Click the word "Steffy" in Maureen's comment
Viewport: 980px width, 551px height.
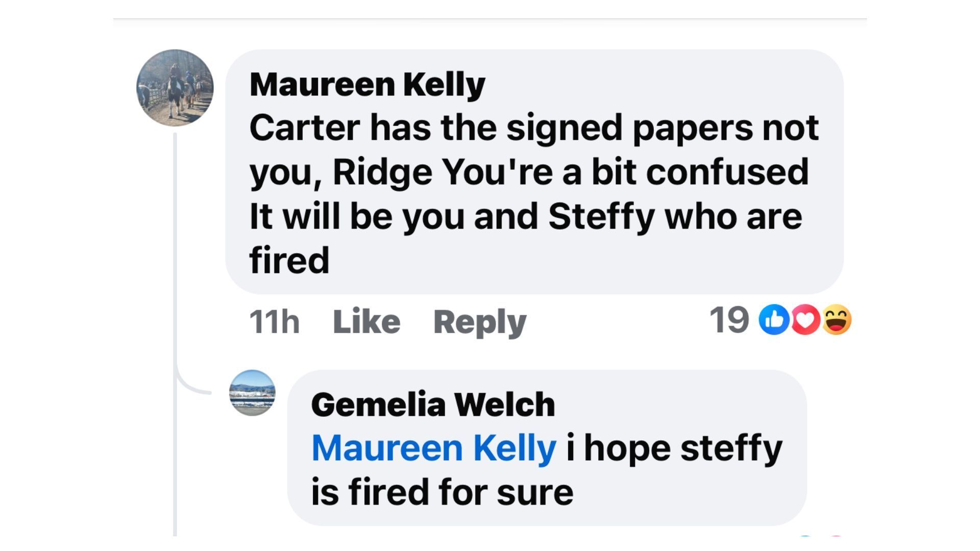pos(601,216)
